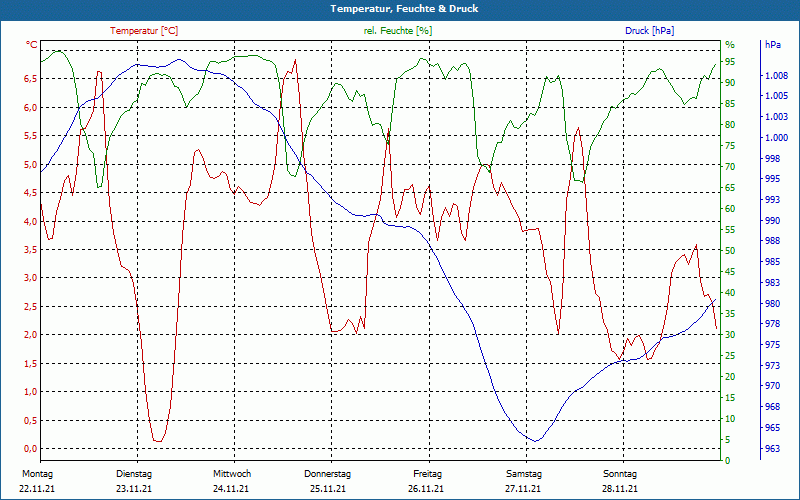Screen dimensions: 800x500
Task: Click the temperature axis value '6,0'
Action: 31,107
